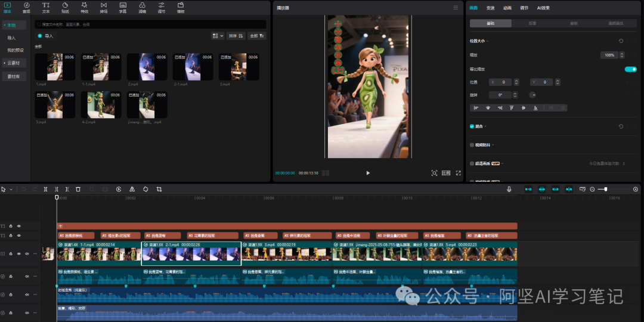The width and height of the screenshot is (644, 322).
Task: Open the 特效 effects tab
Action: click(84, 7)
